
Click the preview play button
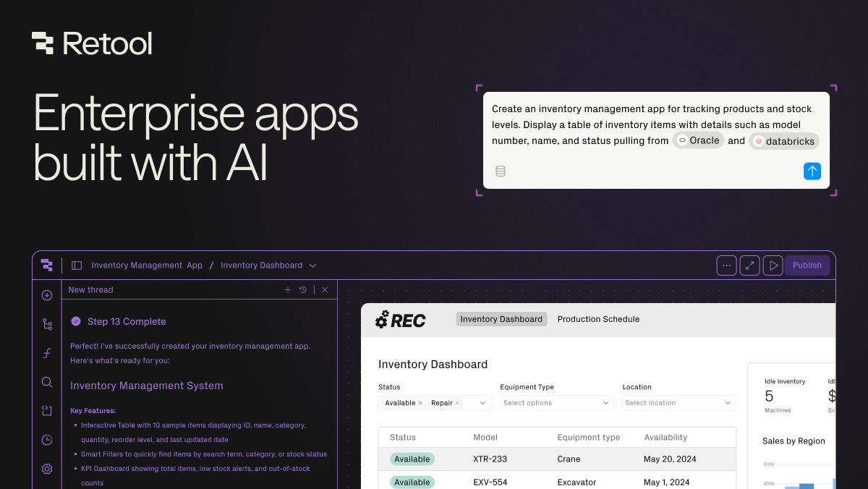773,265
